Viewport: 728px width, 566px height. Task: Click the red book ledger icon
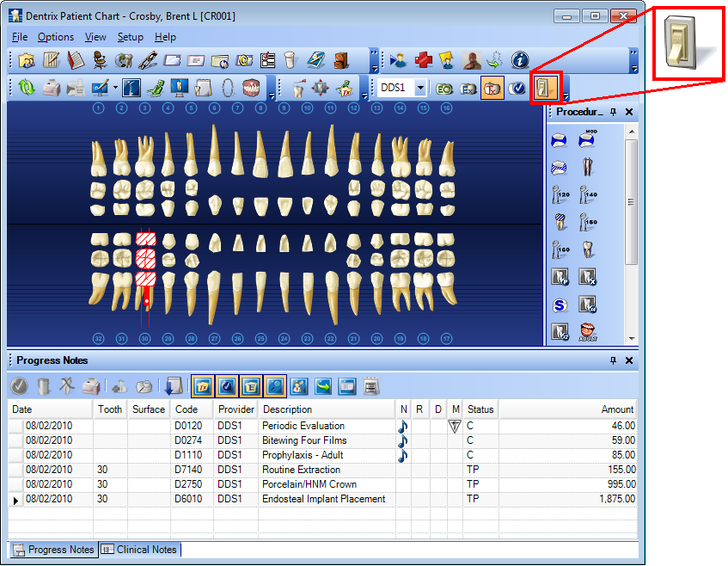(76, 60)
